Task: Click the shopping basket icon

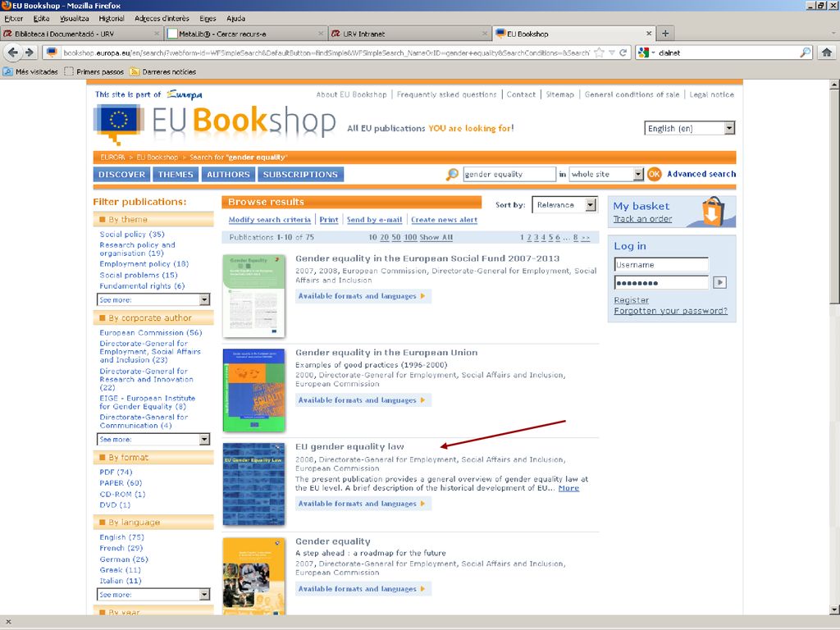Action: (x=713, y=211)
